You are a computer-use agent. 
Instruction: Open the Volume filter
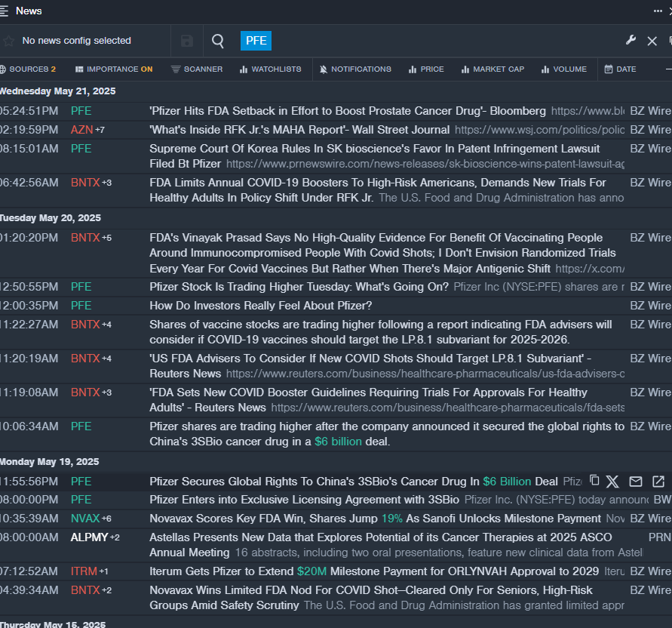coord(563,69)
